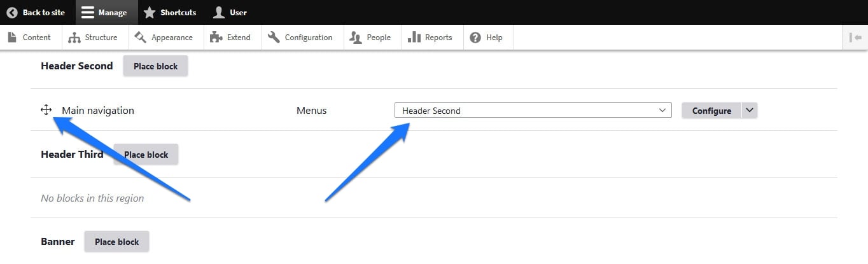Click the Content page icon
Image resolution: width=868 pixels, height=264 pixels.
click(12, 38)
